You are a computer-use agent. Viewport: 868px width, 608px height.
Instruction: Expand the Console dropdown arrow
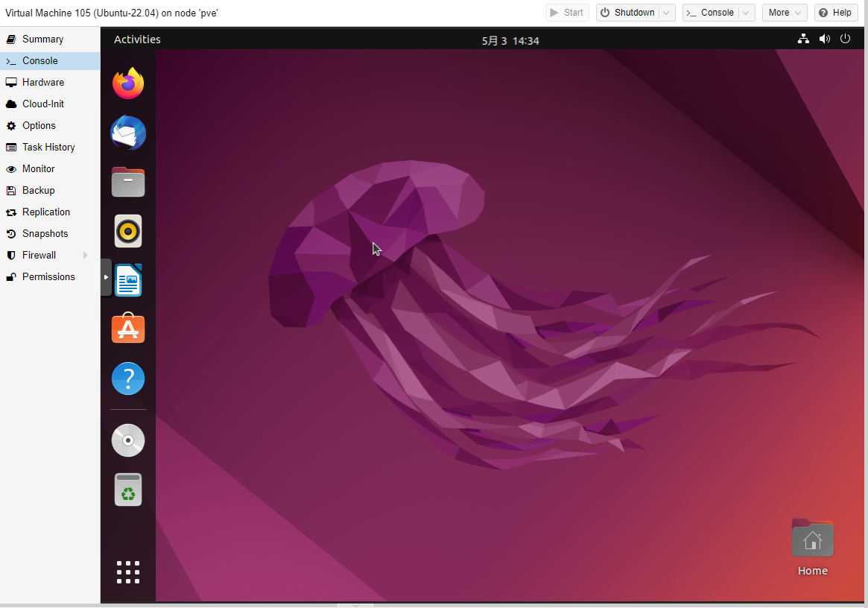747,13
